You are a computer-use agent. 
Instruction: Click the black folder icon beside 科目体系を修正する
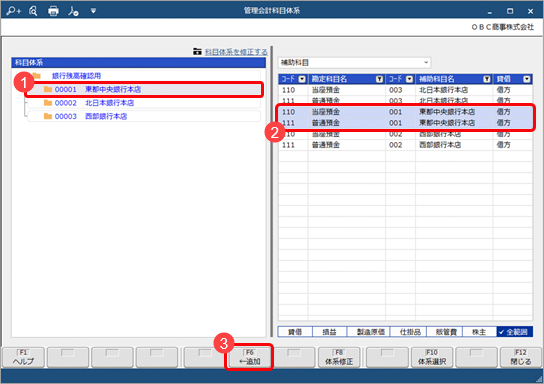click(x=197, y=52)
